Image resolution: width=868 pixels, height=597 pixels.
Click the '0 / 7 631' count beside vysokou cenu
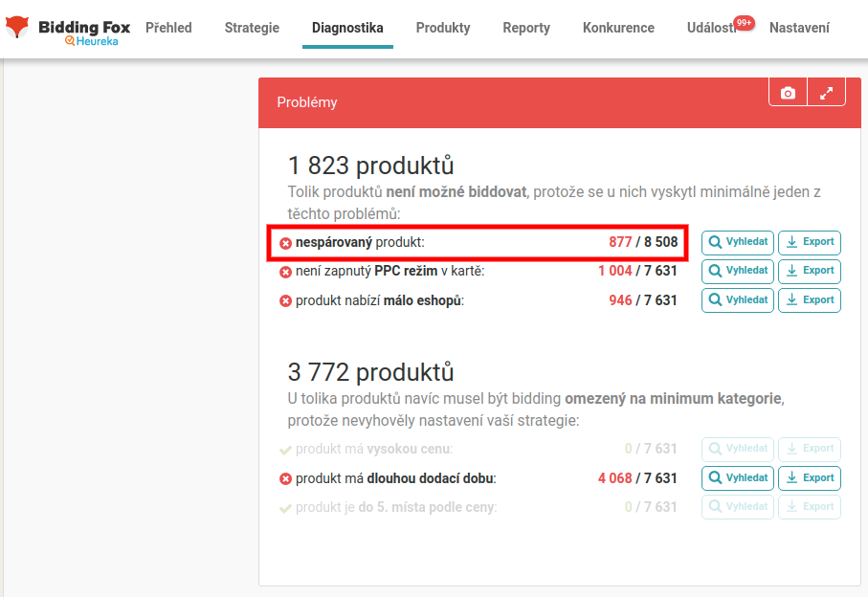coord(651,449)
